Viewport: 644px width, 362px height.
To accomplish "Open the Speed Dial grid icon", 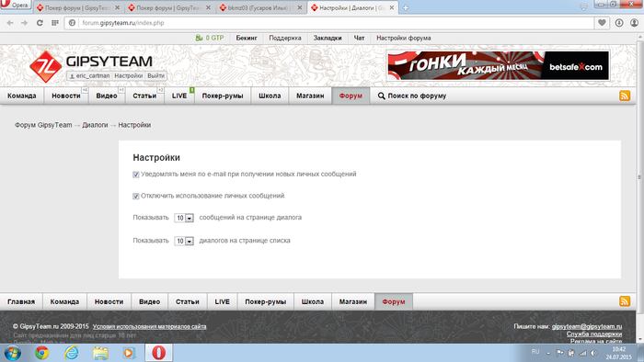I will tap(54, 23).
